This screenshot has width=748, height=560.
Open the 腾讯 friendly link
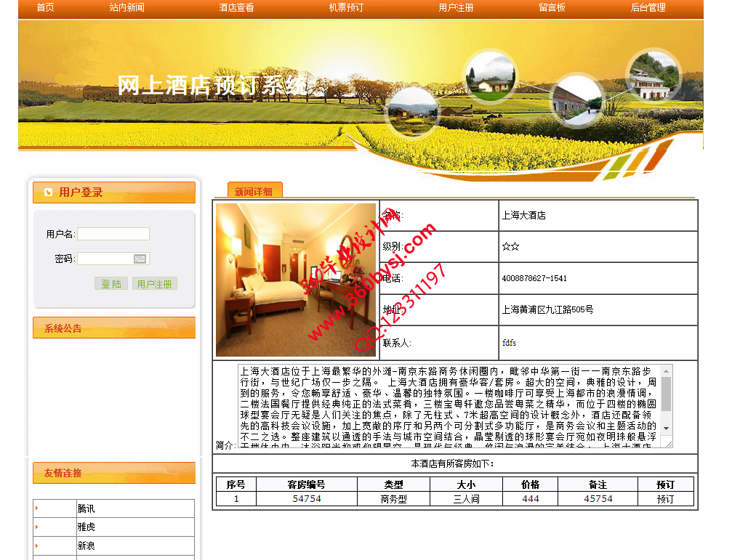(87, 508)
